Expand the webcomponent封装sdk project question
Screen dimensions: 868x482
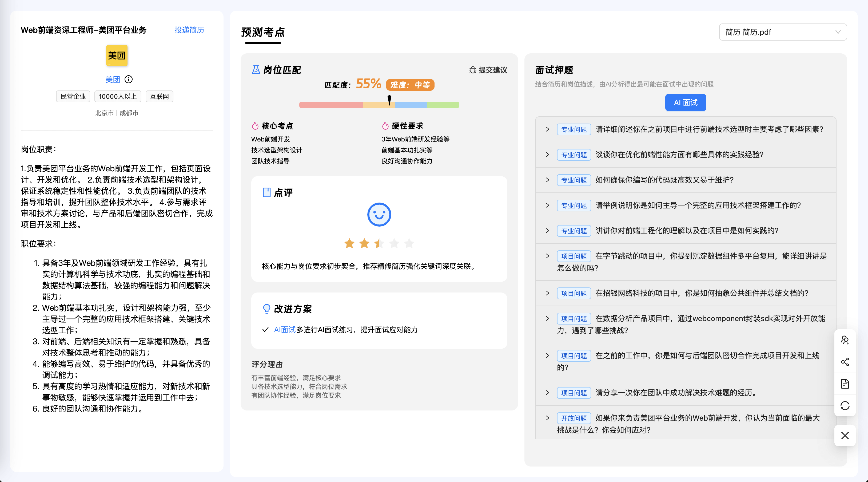click(x=686, y=324)
